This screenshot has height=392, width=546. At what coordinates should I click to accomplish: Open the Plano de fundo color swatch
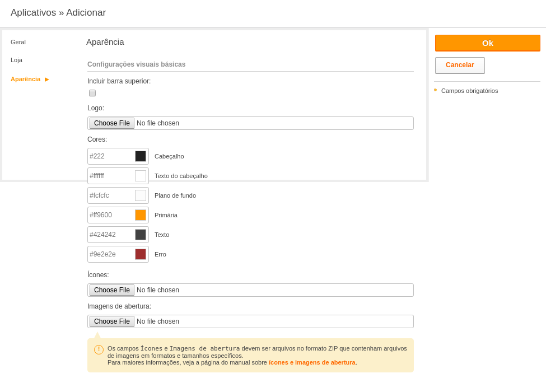click(141, 195)
